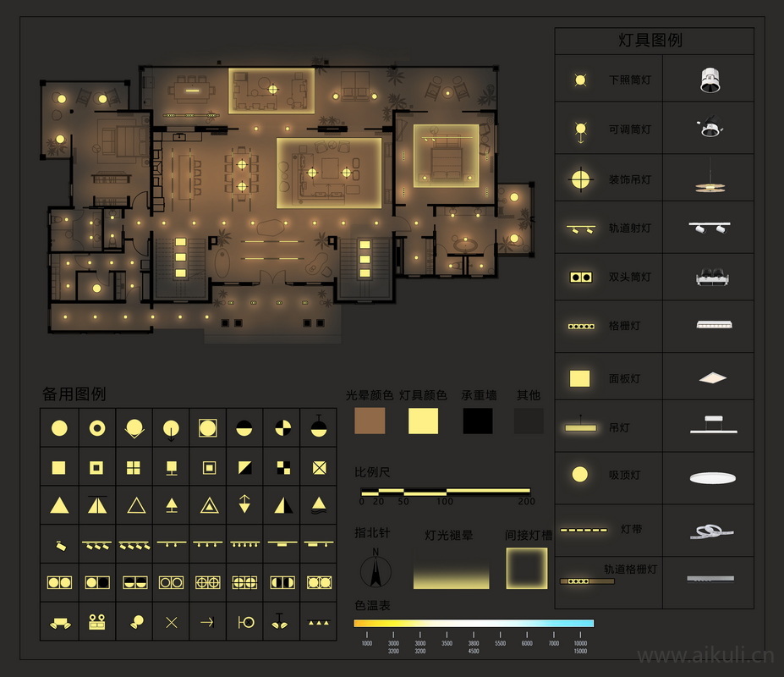Viewport: 784px width, 677px height.
Task: Click the checkerboard square icon in 备用图例
Action: coord(283,468)
